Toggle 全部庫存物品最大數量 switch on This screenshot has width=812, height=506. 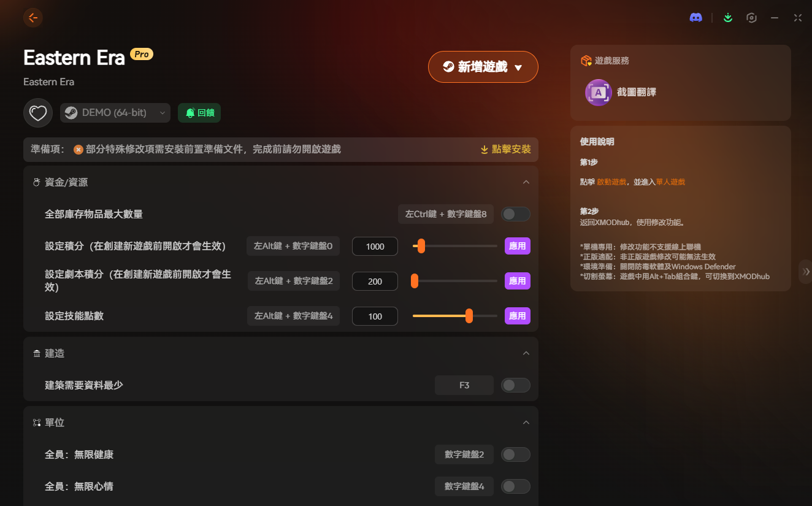click(515, 214)
